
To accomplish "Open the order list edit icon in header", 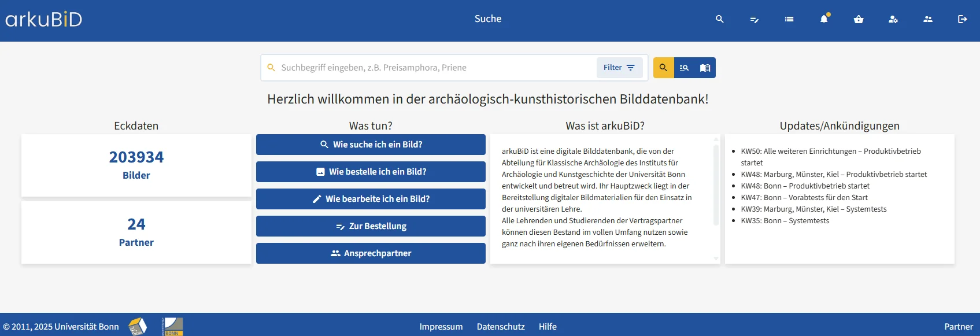I will 754,19.
